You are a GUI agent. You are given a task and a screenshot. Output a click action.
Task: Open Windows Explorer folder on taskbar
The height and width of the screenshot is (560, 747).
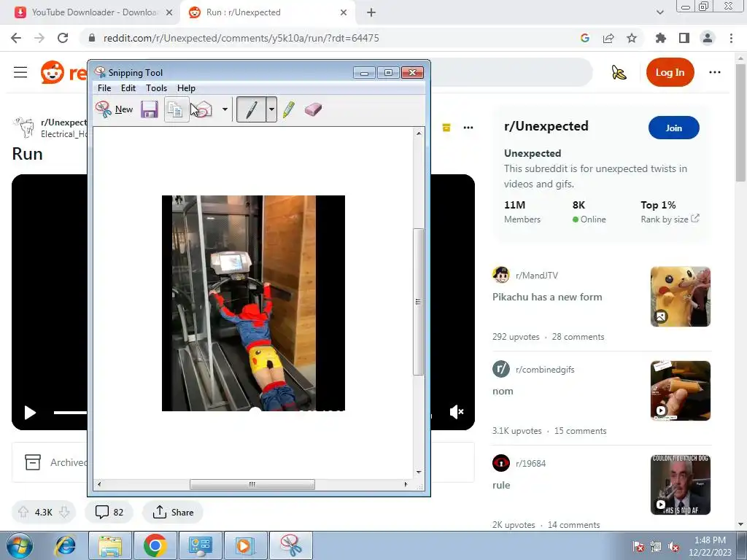[x=110, y=545]
